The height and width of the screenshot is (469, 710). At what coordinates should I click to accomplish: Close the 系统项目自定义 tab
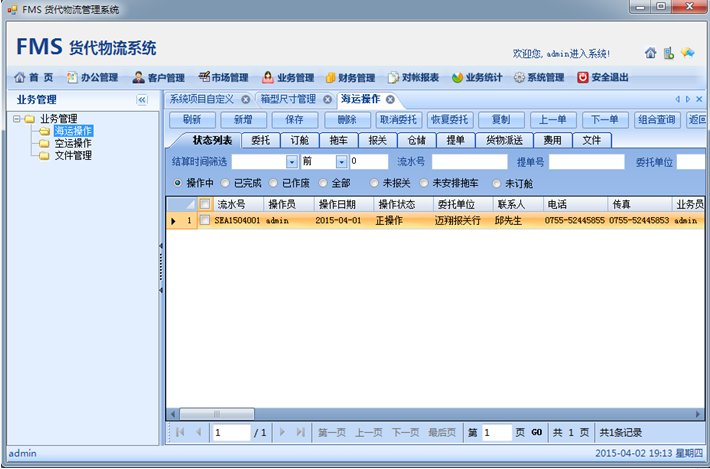tap(244, 100)
